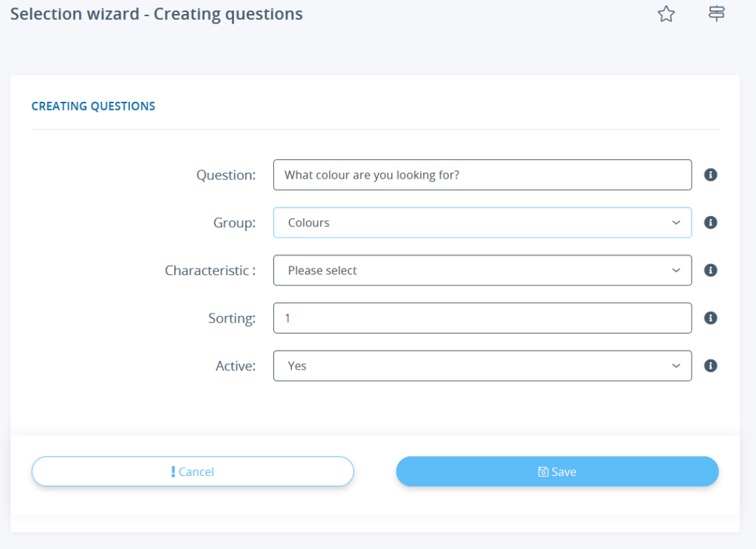This screenshot has height=549, width=756.
Task: Open the info tooltip next to Group field
Action: [710, 222]
